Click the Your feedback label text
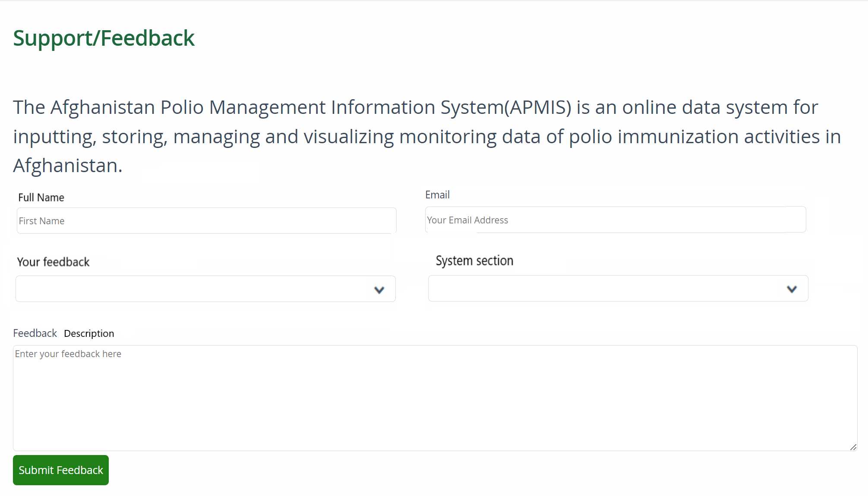Image resolution: width=868 pixels, height=496 pixels. (x=53, y=261)
